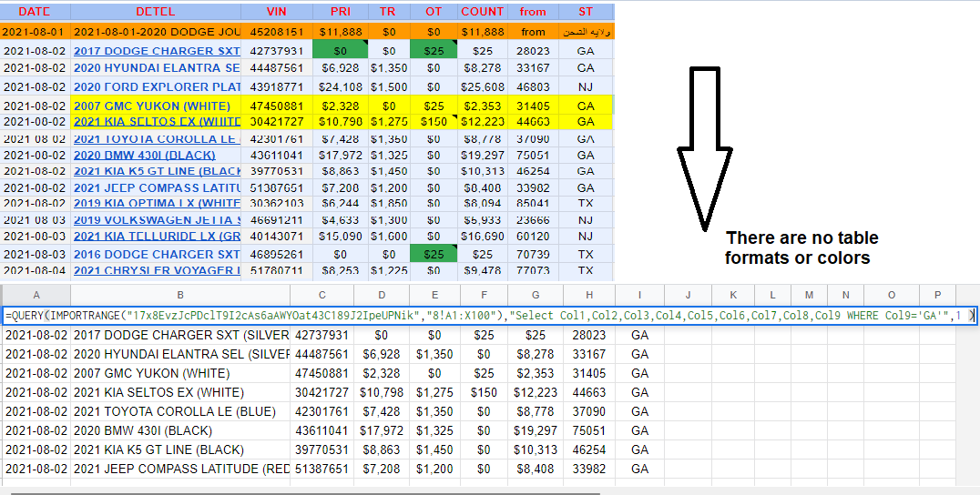Open the 2007 GMC YUKON (WHITE) link

tap(152, 106)
